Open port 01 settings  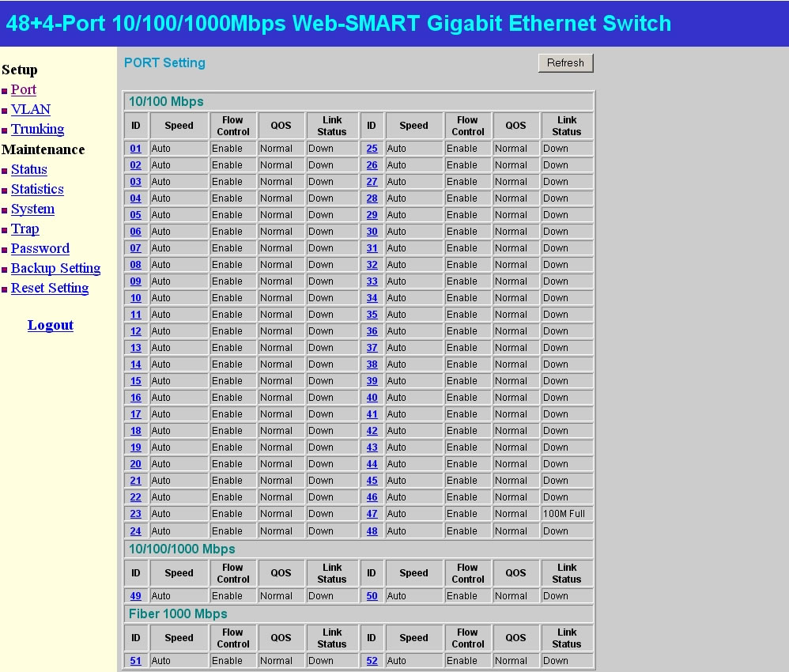click(x=136, y=149)
